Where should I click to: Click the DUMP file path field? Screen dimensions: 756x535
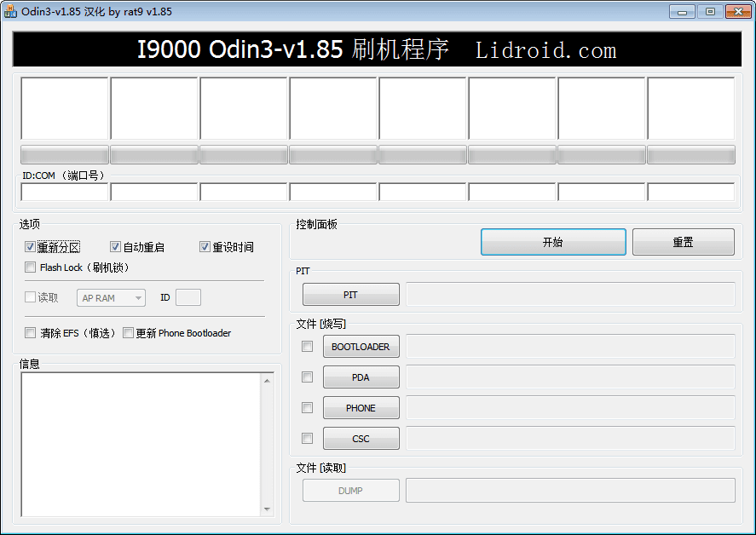tap(570, 491)
